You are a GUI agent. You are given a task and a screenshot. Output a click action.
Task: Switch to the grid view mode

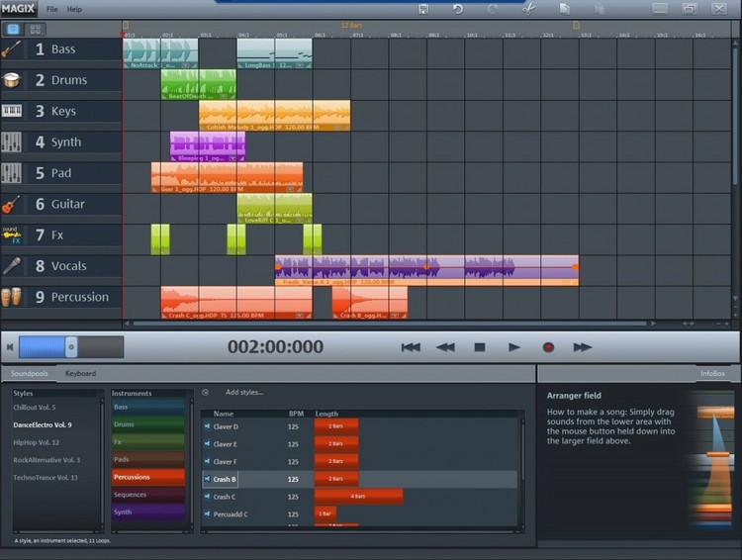click(x=35, y=30)
